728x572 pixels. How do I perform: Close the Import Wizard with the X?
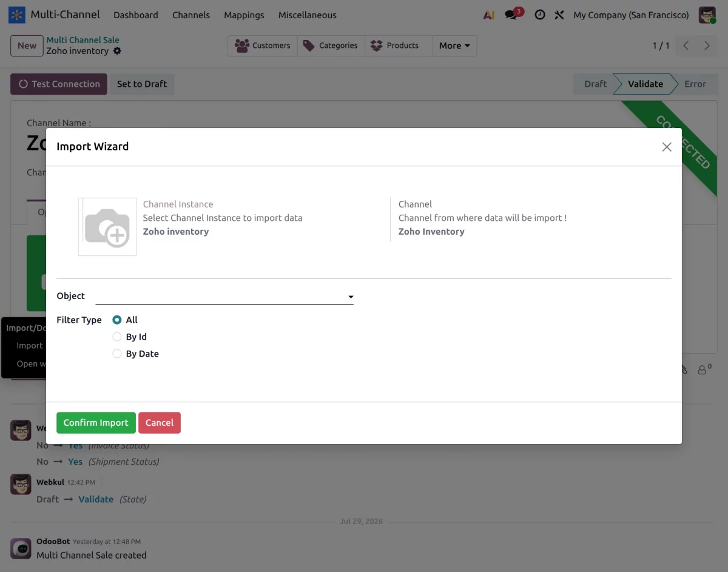tap(667, 147)
